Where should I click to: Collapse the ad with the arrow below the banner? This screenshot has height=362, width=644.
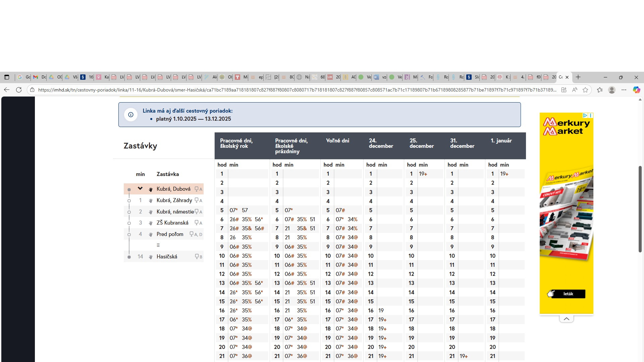tap(566, 319)
